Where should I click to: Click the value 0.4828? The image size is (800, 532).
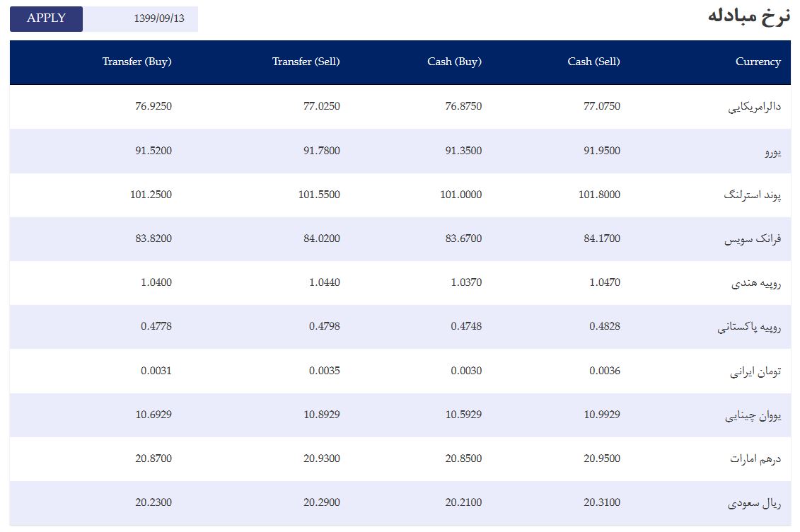coord(605,326)
